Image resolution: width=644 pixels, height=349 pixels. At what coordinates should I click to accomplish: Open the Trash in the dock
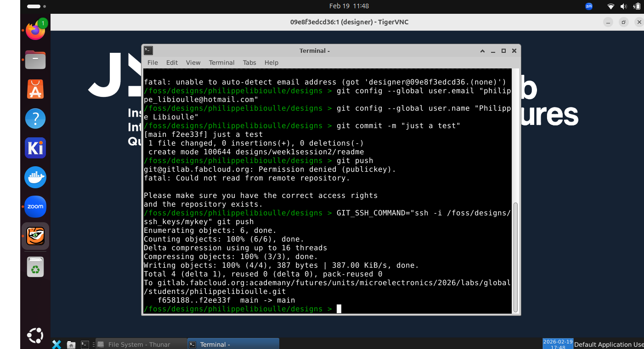[x=35, y=267]
